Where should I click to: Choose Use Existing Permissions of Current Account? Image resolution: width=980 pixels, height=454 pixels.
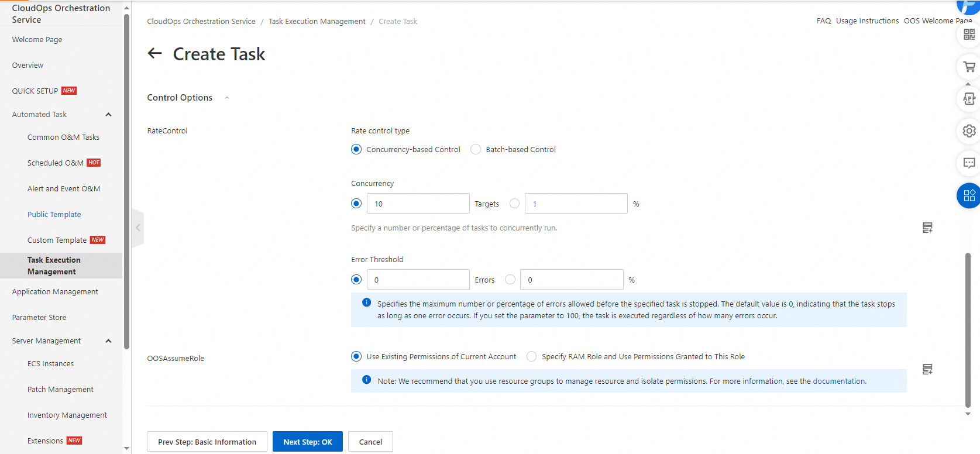(x=356, y=356)
